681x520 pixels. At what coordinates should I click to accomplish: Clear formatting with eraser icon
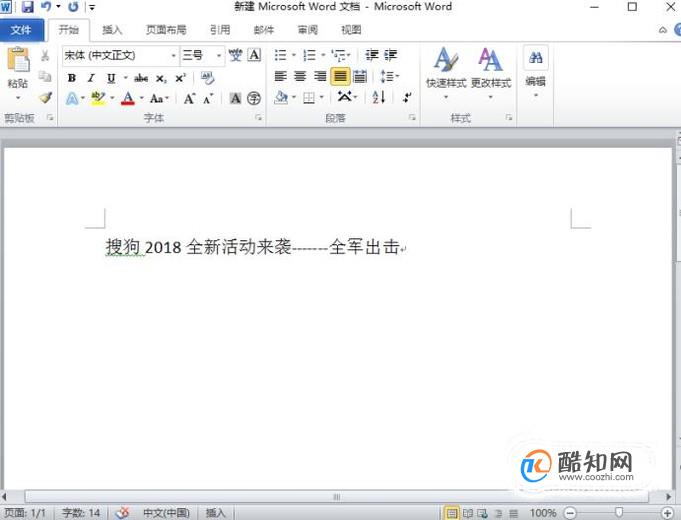point(208,78)
